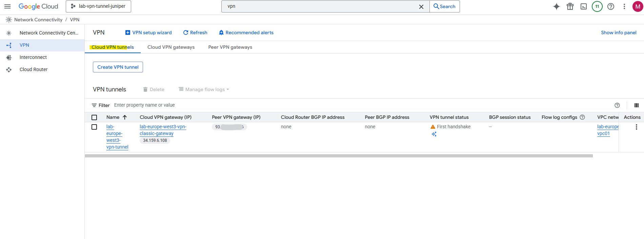Click Network Connectivity breadcrumb link
This screenshot has width=644, height=239.
point(38,20)
